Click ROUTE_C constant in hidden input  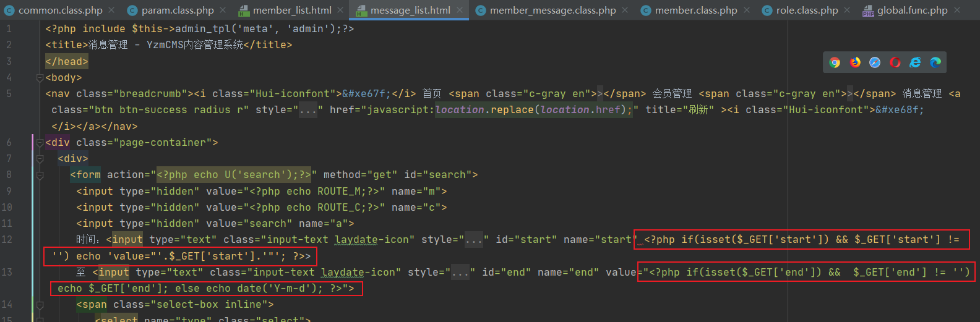click(338, 208)
